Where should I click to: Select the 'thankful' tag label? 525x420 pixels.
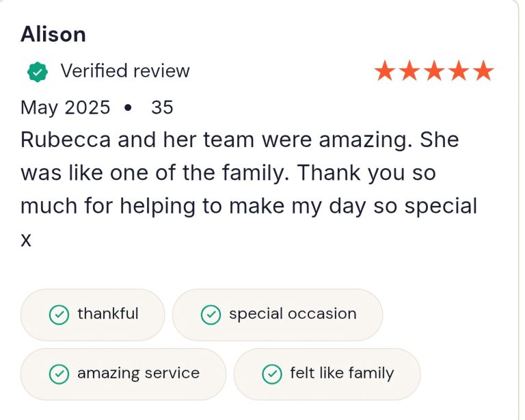click(108, 314)
